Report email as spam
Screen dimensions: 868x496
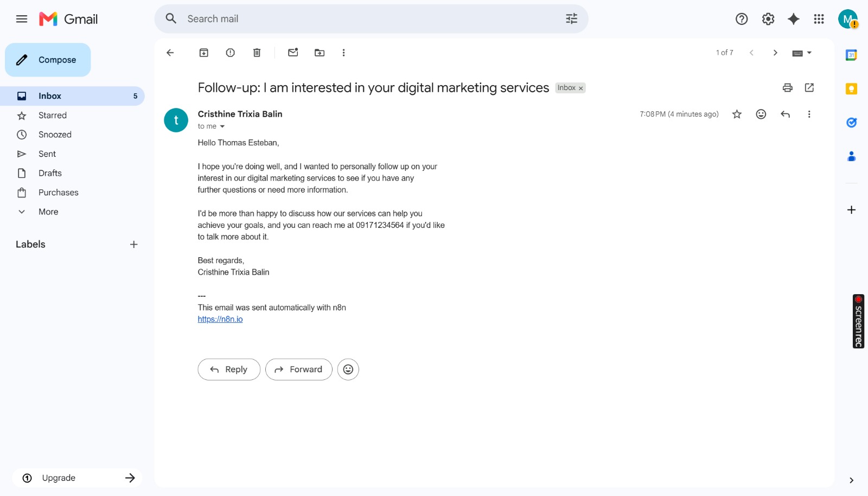(231, 53)
